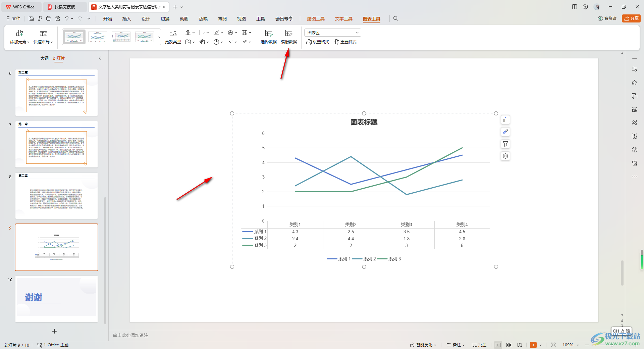Viewport: 644px width, 349px height.
Task: Click the zoom out minus button
Action: (587, 345)
